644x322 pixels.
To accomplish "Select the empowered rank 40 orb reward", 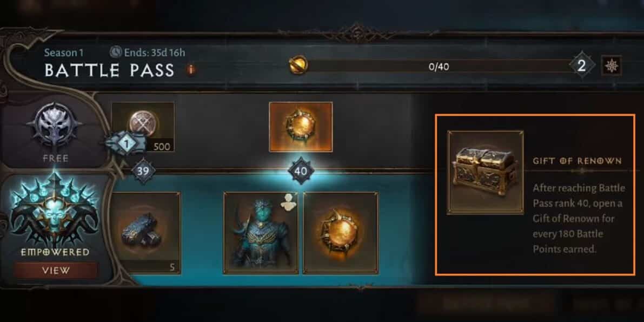I will coord(341,233).
